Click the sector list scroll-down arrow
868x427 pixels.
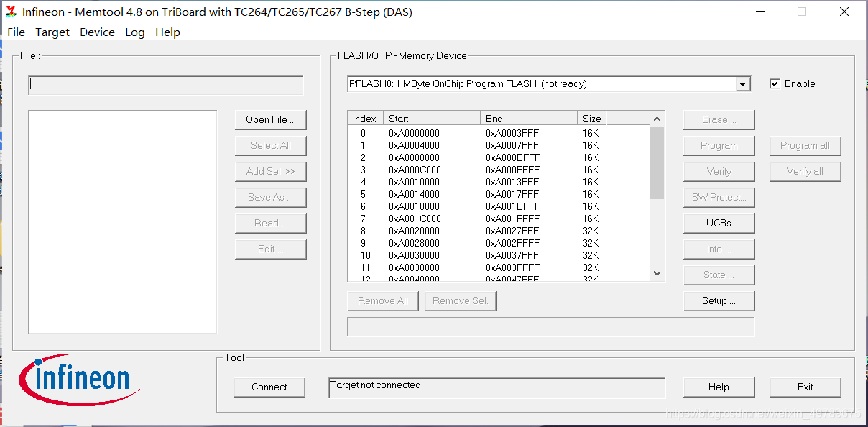[657, 274]
